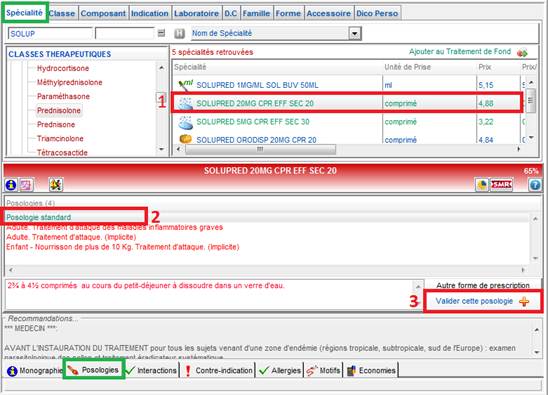Open the Economies bottom tab

pyautogui.click(x=371, y=371)
